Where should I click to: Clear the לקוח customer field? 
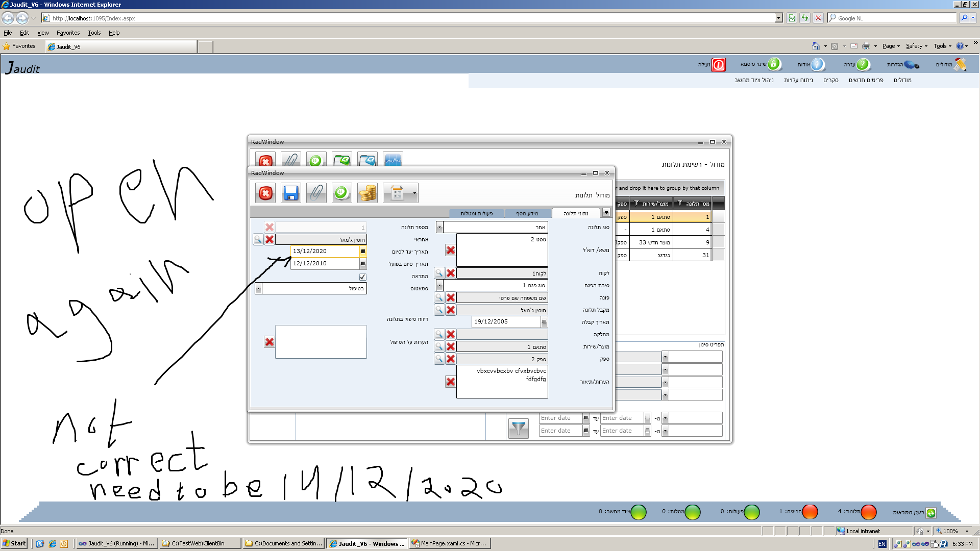coord(450,273)
